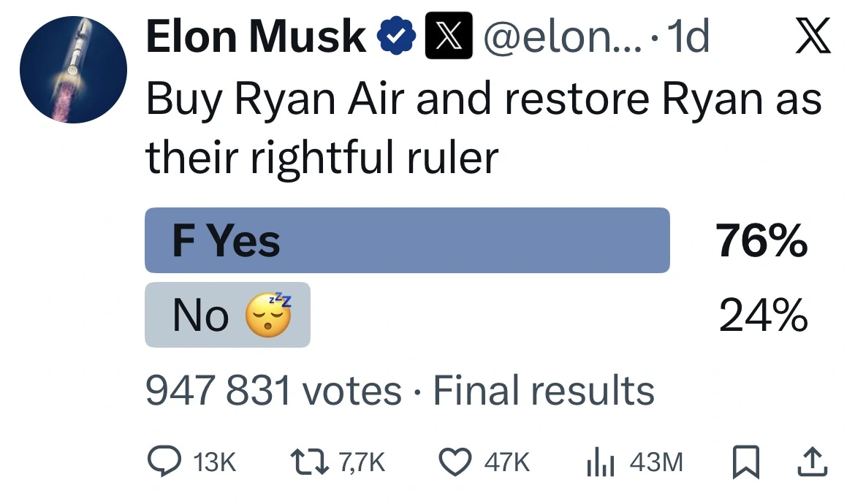Click the "947 831 votes" count text
The width and height of the screenshot is (855, 504).
click(x=273, y=391)
